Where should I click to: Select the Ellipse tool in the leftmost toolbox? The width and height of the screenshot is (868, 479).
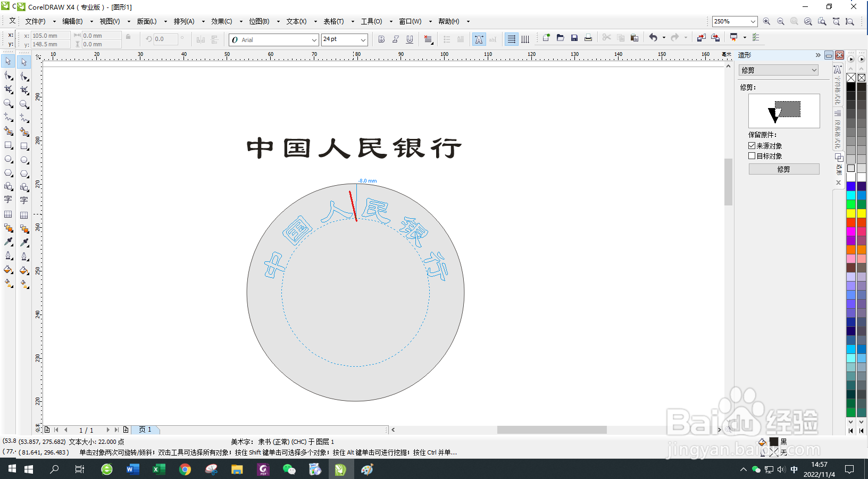tap(8, 159)
